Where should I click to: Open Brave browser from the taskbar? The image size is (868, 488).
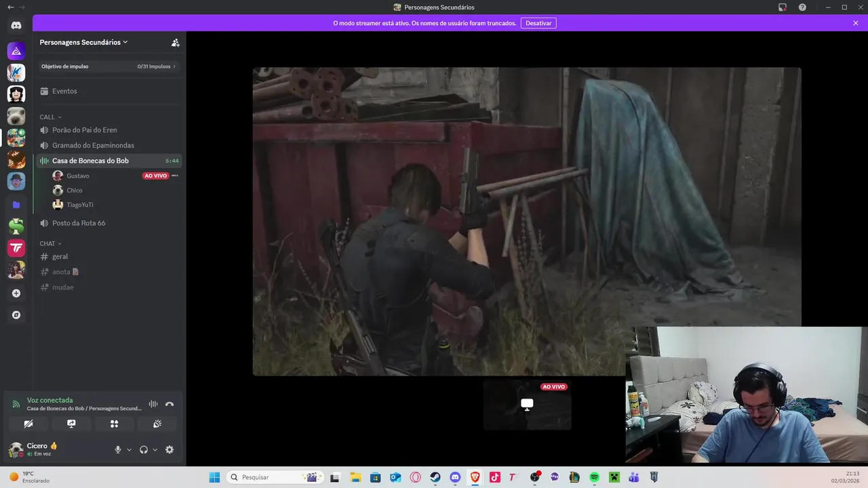[475, 477]
